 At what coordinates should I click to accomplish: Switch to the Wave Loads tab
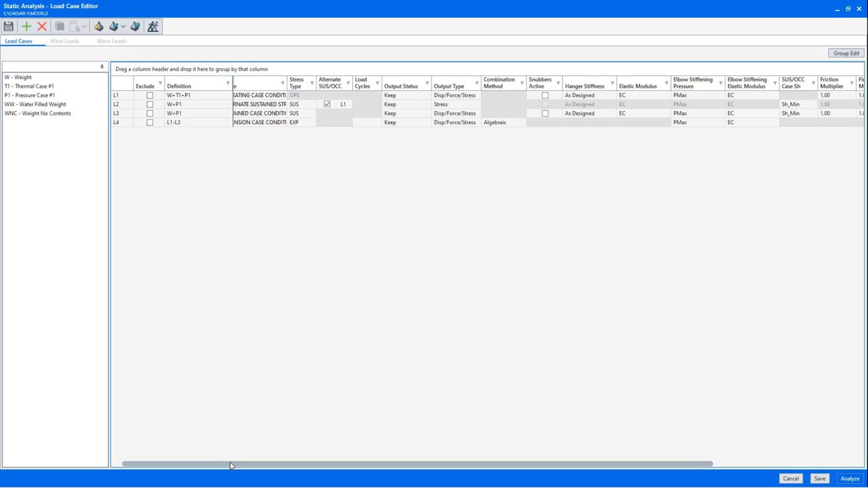pyautogui.click(x=111, y=41)
